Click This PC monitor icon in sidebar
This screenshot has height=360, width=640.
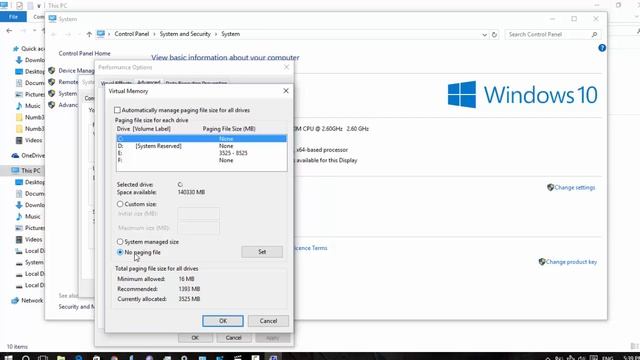(x=15, y=170)
